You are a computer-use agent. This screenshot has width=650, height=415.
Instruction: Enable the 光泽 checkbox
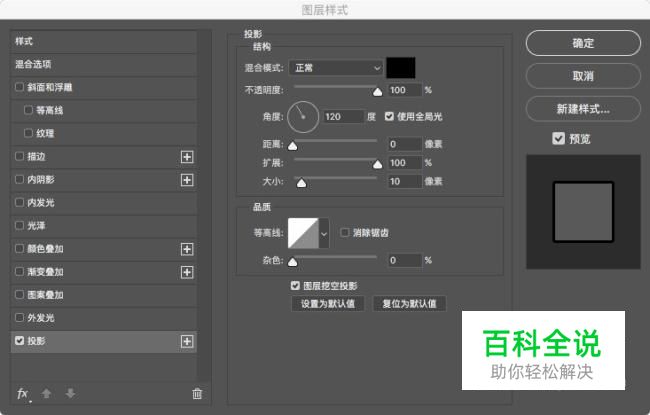[x=19, y=225]
